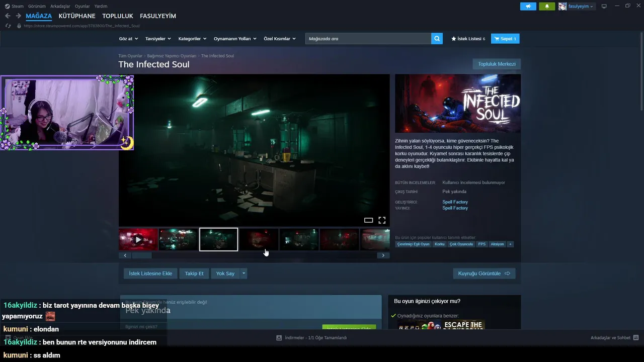Image resolution: width=644 pixels, height=362 pixels.
Task: Go to Bağımsız Yapımcı Oyunları breadcrumb
Action: coord(172,56)
